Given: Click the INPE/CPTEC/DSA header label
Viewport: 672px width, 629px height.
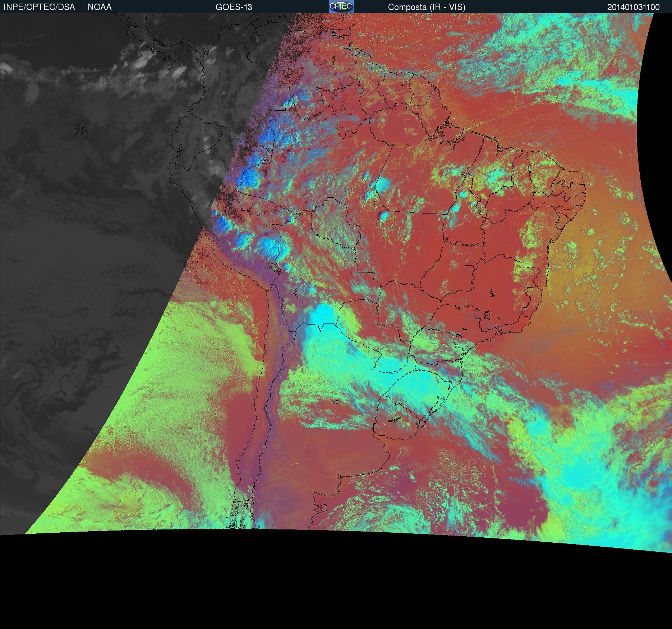Looking at the screenshot, I should click(39, 7).
